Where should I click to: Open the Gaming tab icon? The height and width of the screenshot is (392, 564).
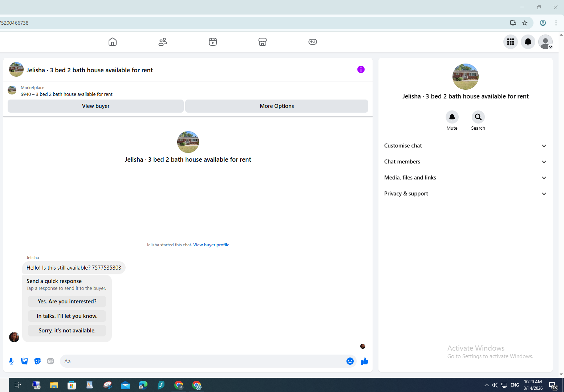pos(313,42)
